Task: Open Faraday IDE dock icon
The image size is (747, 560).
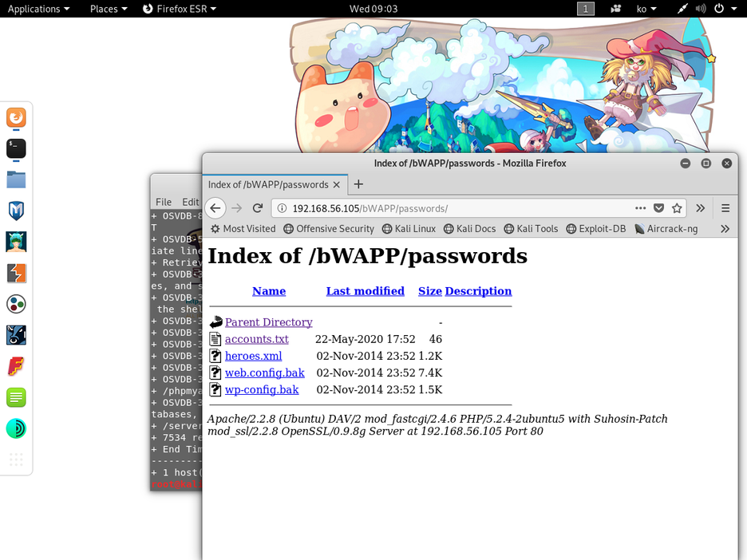Action: [x=16, y=367]
